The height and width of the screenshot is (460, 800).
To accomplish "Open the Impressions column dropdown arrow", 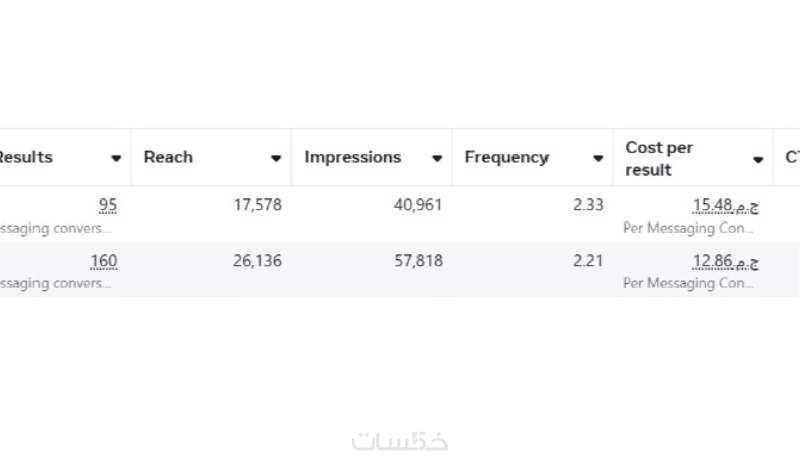I will 437,158.
